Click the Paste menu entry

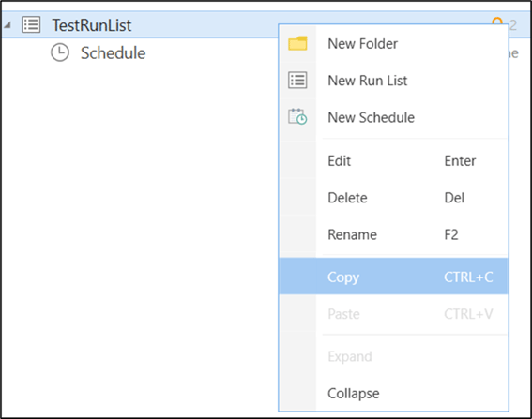coord(393,314)
